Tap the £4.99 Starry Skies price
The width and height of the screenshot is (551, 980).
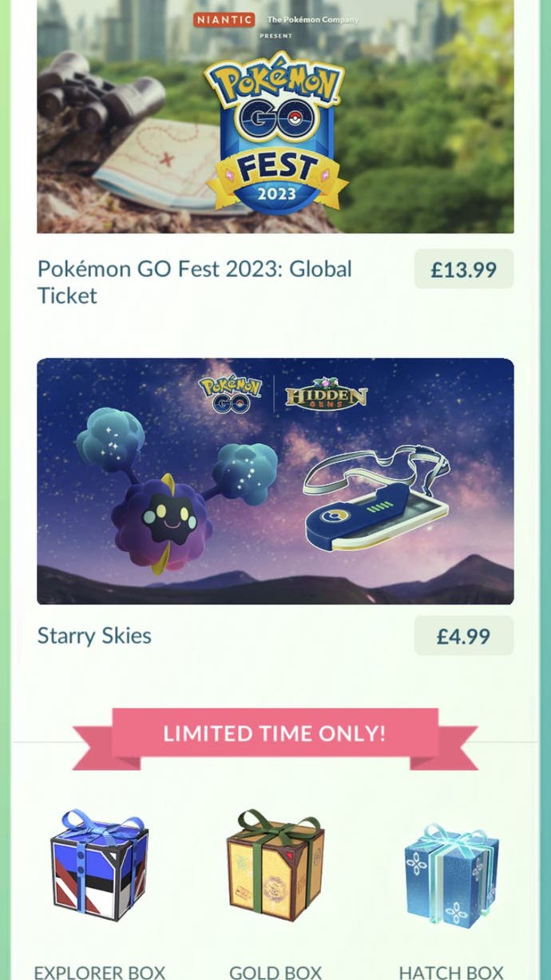click(x=463, y=636)
